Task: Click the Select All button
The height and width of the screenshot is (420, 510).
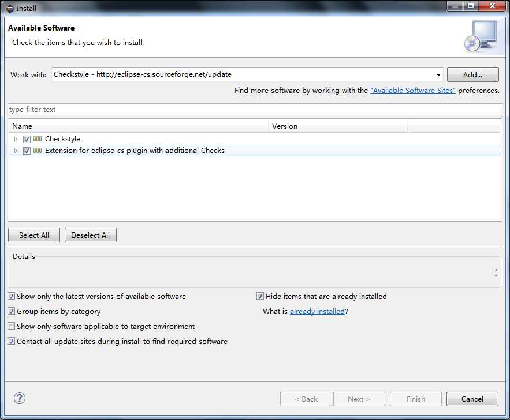Action: tap(34, 235)
